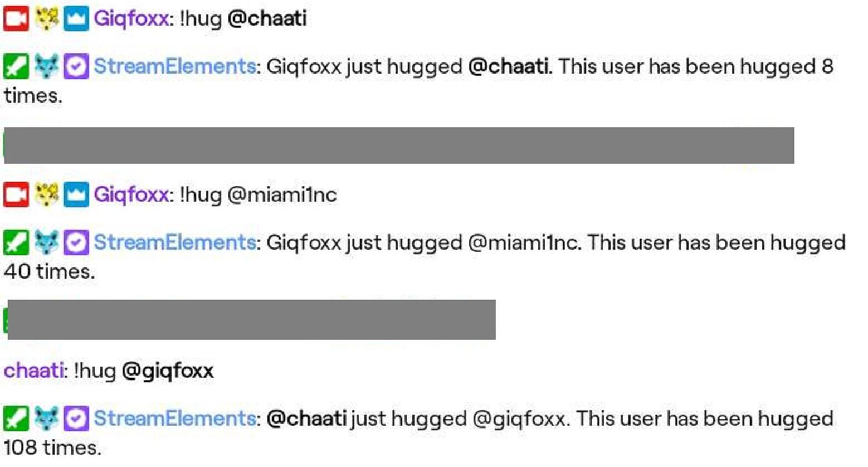The image size is (868, 467).
Task: Click the bold @chaati mention in Giqfoxx's hug command
Action: (267, 19)
